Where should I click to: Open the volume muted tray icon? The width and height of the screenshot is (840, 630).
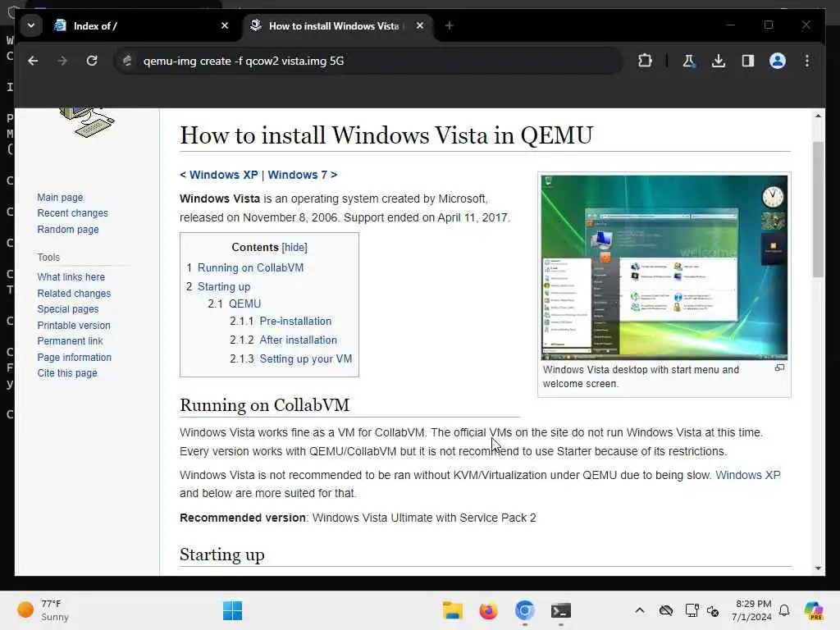click(x=713, y=610)
